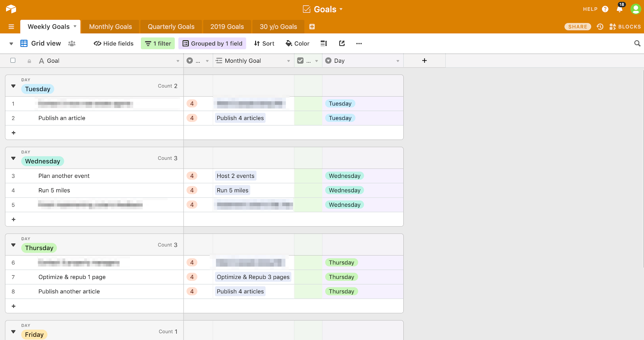Open Goals base title dropdown
This screenshot has height=340, width=644.
point(341,9)
